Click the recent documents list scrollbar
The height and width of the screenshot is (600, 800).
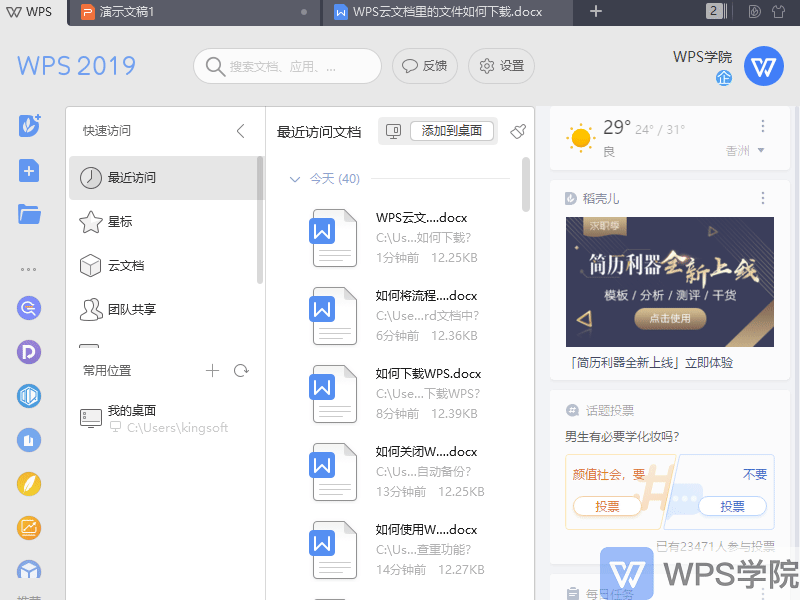point(526,184)
